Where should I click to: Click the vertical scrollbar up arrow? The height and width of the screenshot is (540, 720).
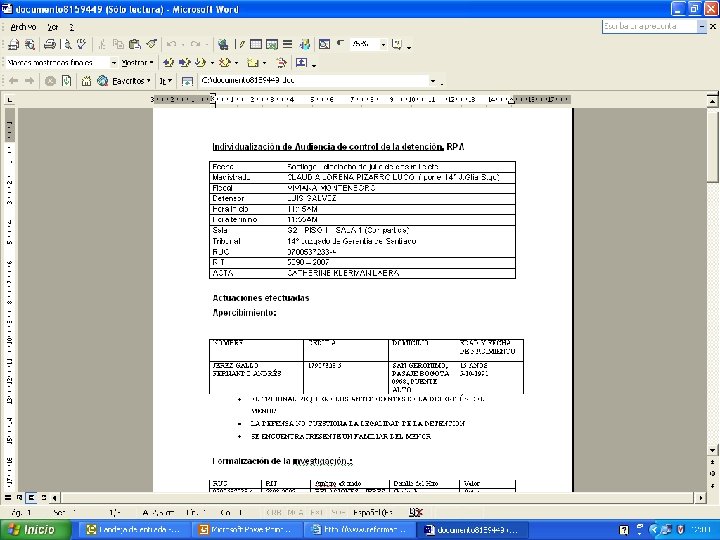[713, 101]
